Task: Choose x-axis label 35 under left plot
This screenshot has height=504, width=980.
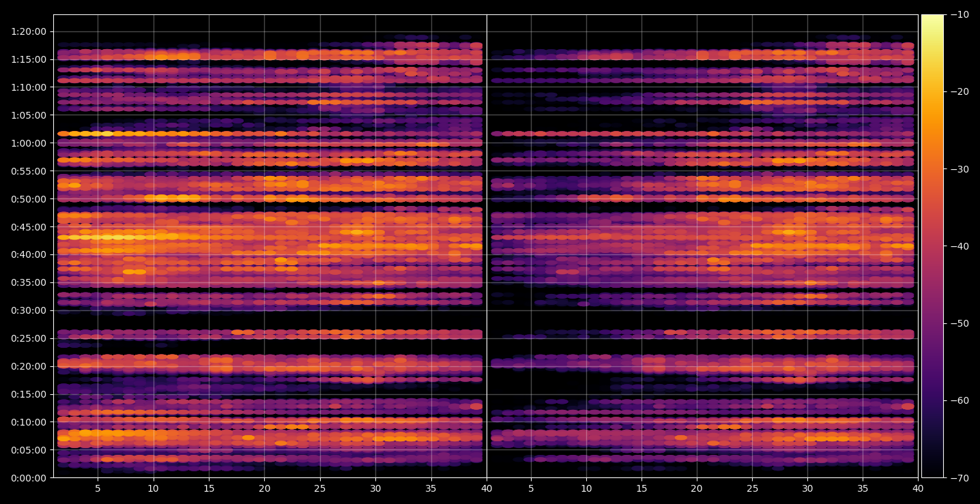Action: click(431, 488)
